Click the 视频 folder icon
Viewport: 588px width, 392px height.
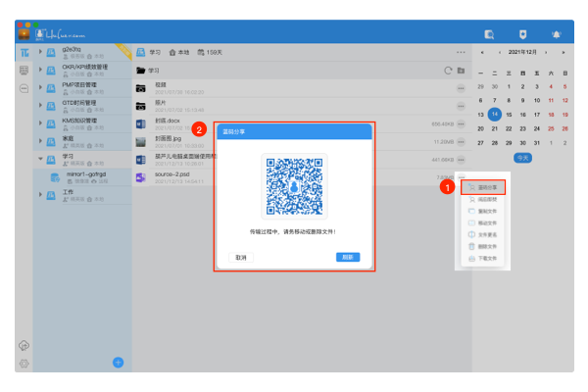(x=140, y=88)
